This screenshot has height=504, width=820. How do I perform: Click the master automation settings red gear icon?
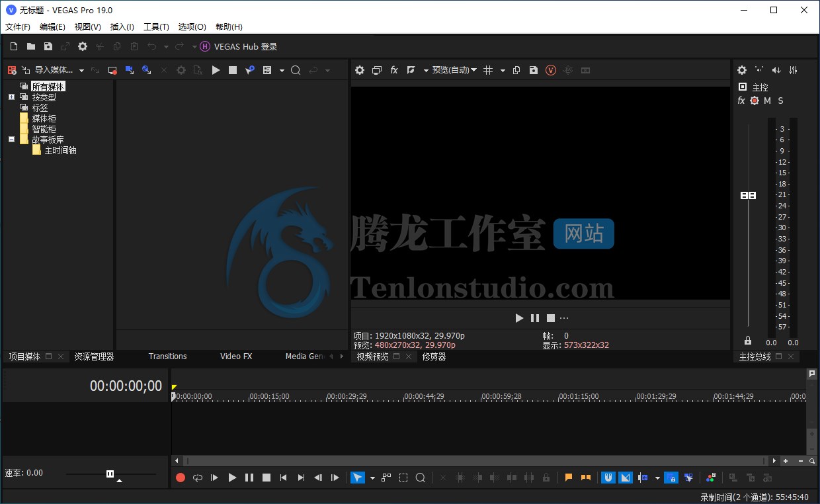(755, 101)
